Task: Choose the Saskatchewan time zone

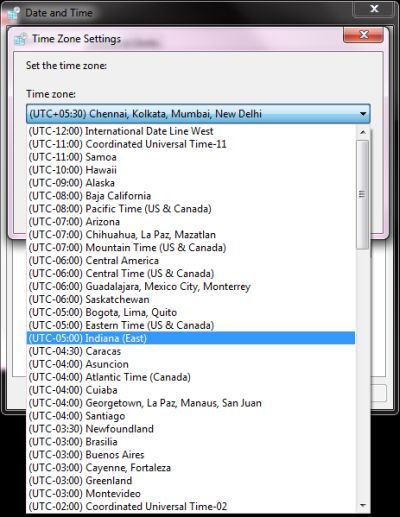Action: [x=191, y=299]
